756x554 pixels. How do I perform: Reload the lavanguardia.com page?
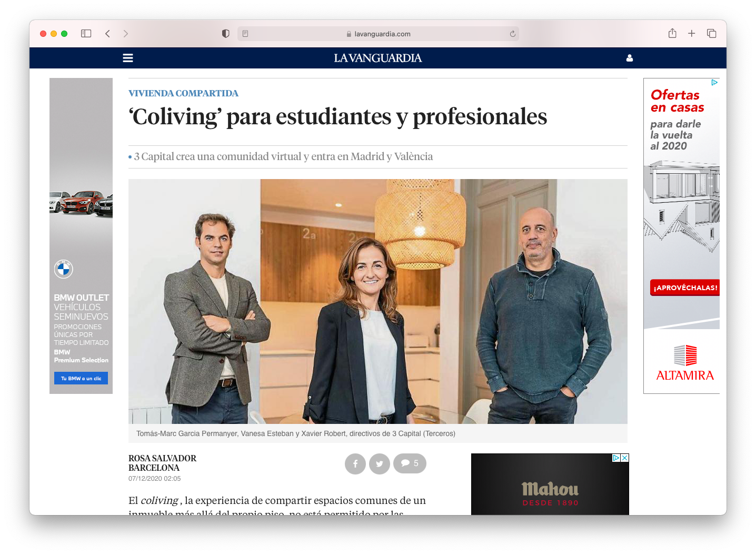pos(512,34)
